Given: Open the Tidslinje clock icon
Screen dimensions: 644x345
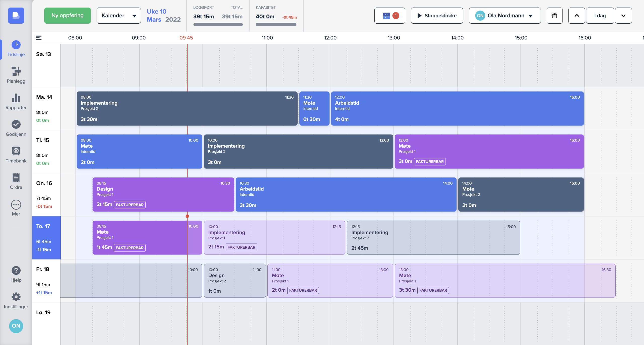Looking at the screenshot, I should tap(16, 45).
